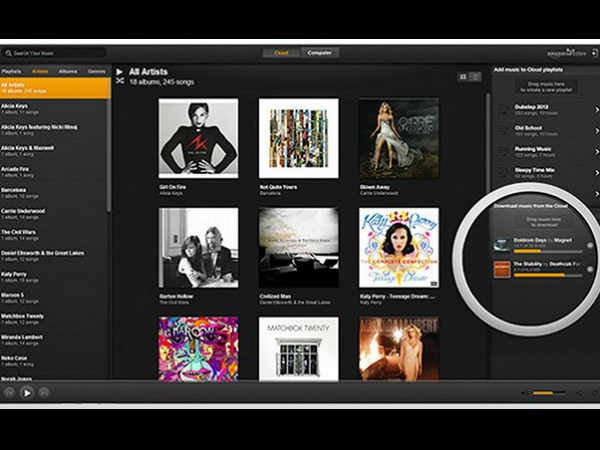Click The Stability download progress bar
Screen dimensions: 600x450
pyautogui.click(x=548, y=275)
